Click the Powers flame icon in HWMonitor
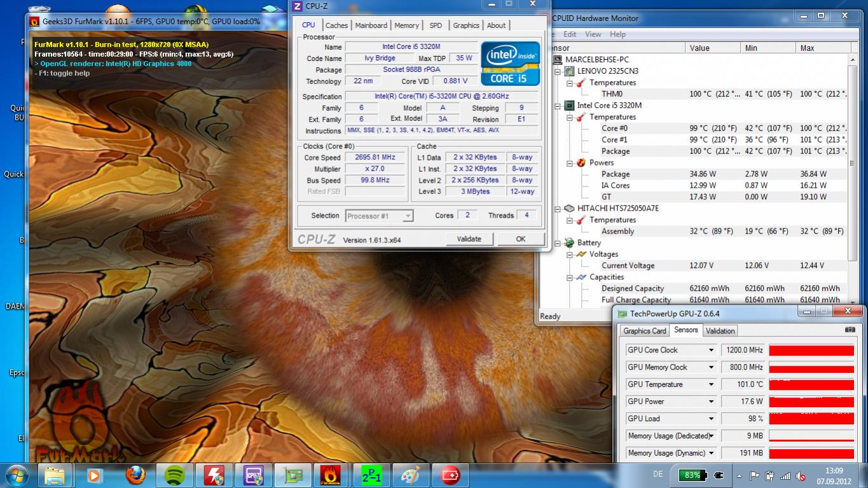 pos(581,163)
